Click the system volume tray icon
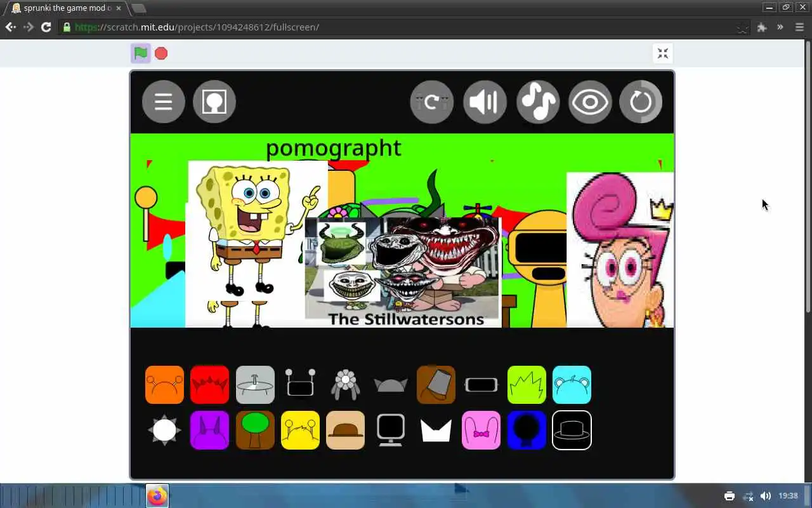Image resolution: width=812 pixels, height=508 pixels. coord(766,496)
